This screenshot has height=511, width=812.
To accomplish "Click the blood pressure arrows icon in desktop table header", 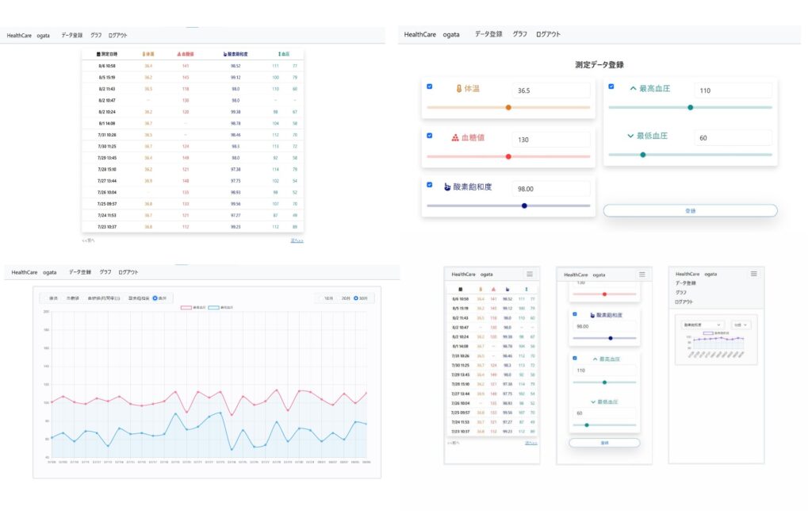I will [x=278, y=54].
